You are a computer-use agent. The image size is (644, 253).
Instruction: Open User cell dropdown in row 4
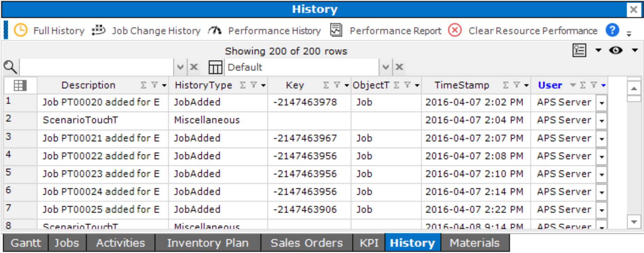[602, 157]
